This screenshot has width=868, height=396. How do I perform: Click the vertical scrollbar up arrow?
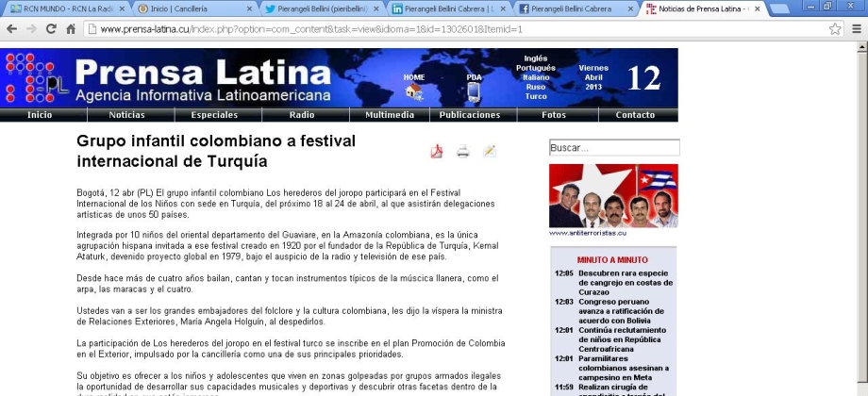pyautogui.click(x=862, y=47)
